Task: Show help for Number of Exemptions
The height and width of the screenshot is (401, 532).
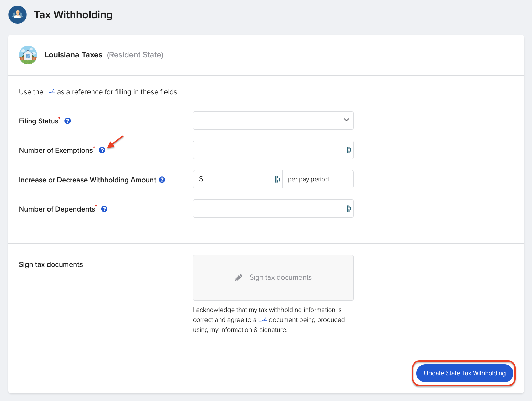Action: pyautogui.click(x=102, y=150)
